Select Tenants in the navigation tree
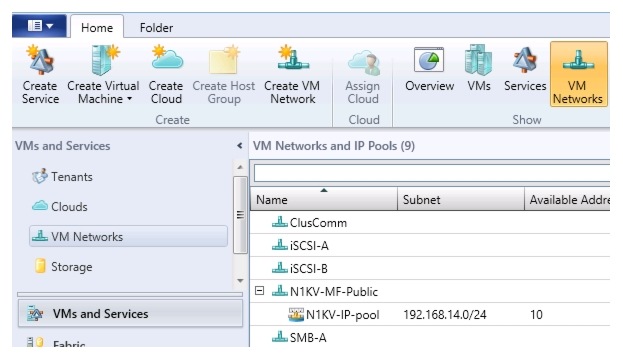This screenshot has height=360, width=623. [x=72, y=176]
